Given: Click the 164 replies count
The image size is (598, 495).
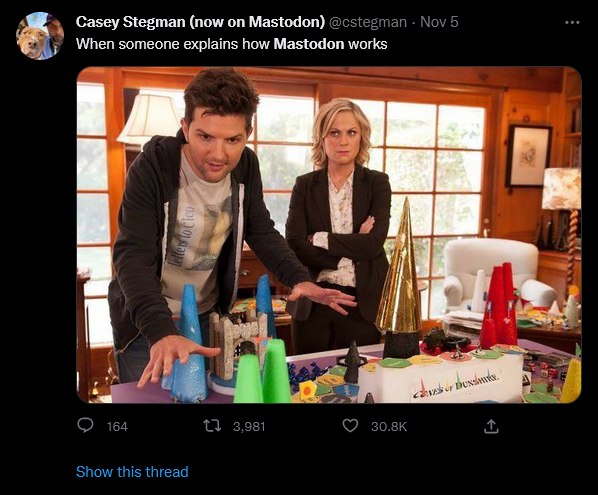Looking at the screenshot, I should click(x=117, y=426).
